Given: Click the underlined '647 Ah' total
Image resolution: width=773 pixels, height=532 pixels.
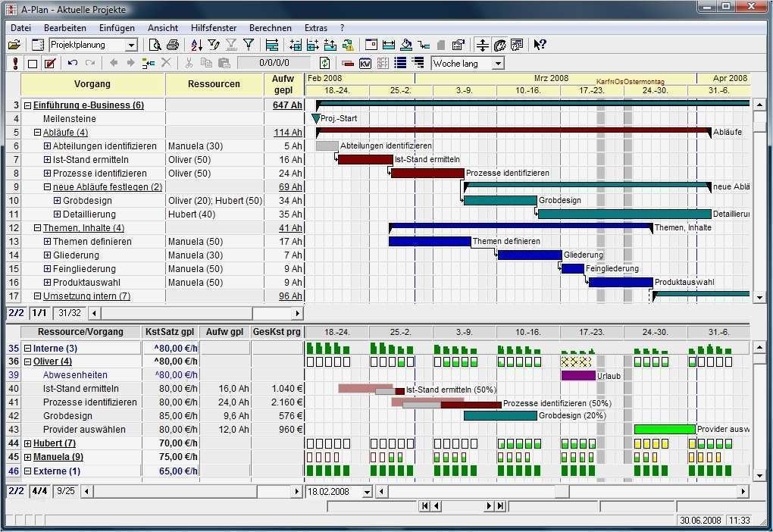Looking at the screenshot, I should point(288,105).
